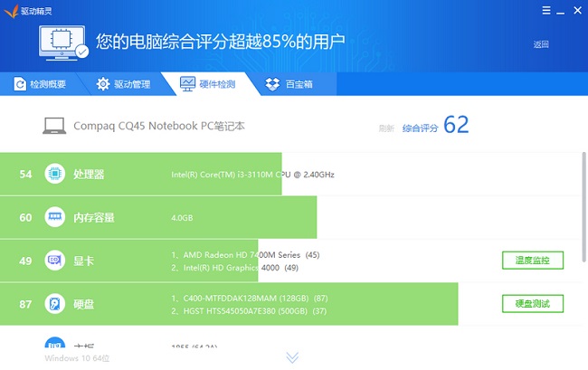
Task: Click HGST HTS545050A7E380 (500GB) disk entry
Action: tap(249, 311)
